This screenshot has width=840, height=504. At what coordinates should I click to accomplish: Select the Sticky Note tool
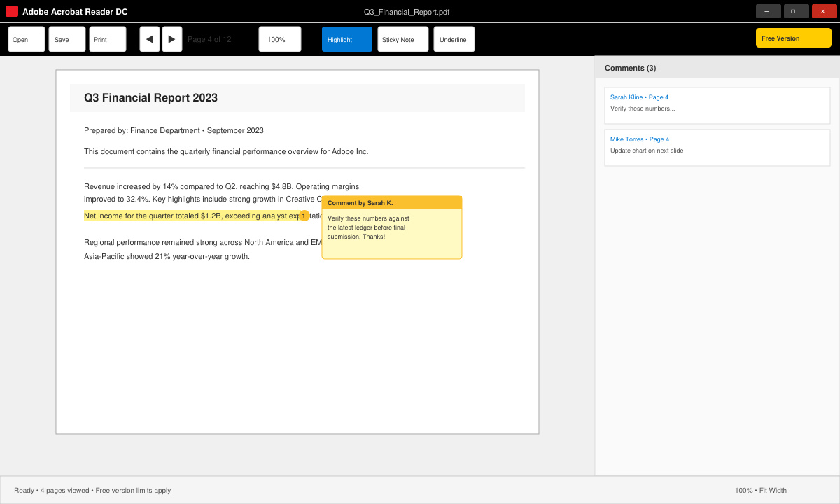pyautogui.click(x=403, y=39)
